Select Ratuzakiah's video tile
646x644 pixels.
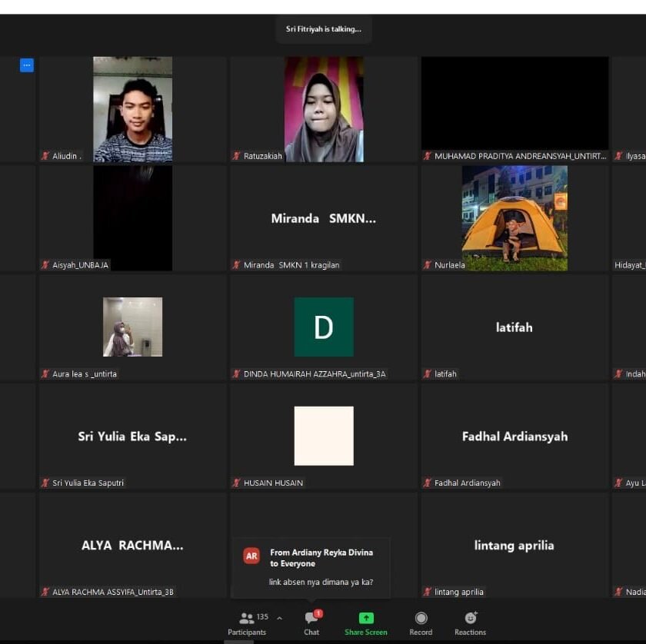[324, 109]
